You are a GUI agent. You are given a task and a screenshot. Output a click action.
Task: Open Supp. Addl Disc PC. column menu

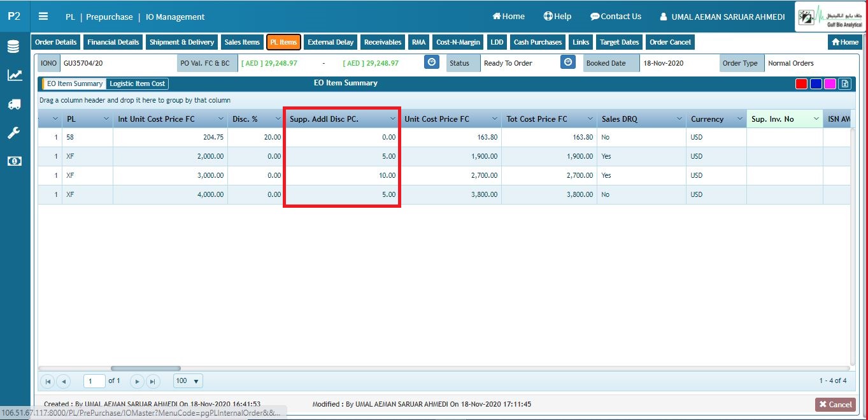(392, 119)
